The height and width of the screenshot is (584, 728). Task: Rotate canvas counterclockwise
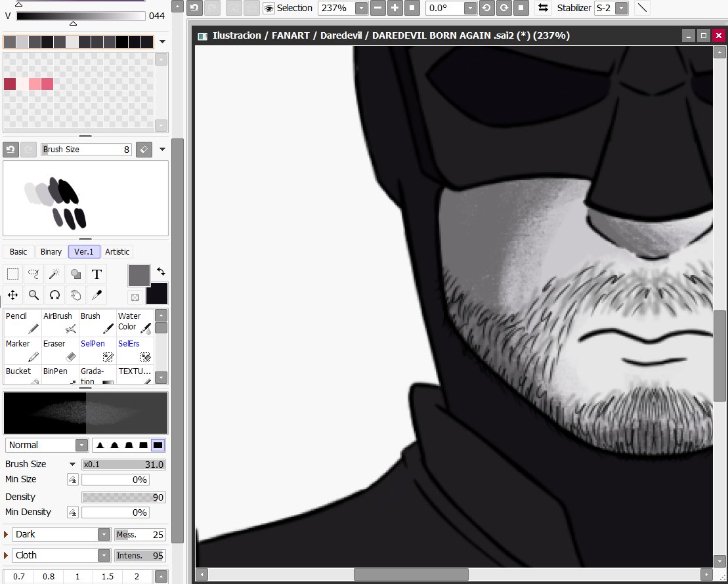pyautogui.click(x=486, y=8)
